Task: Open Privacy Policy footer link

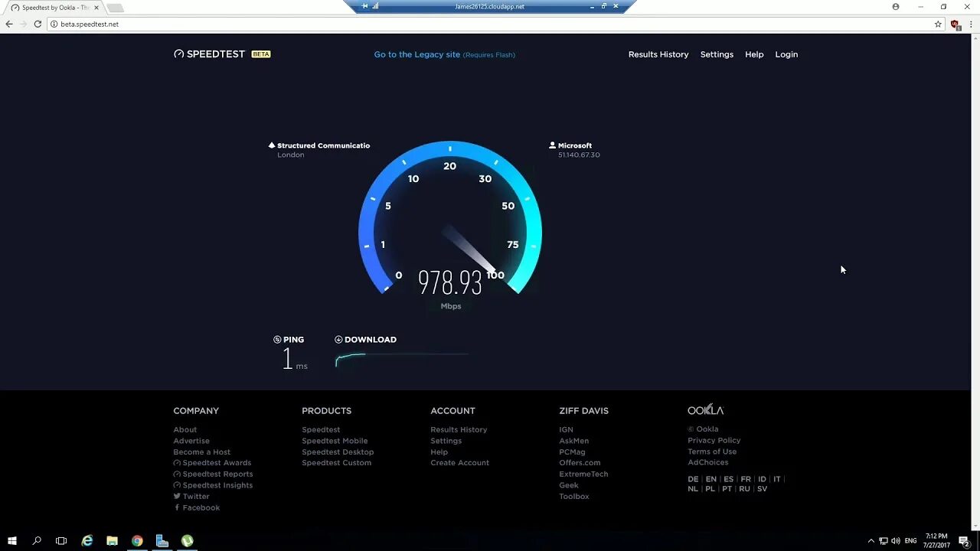Action: [714, 440]
